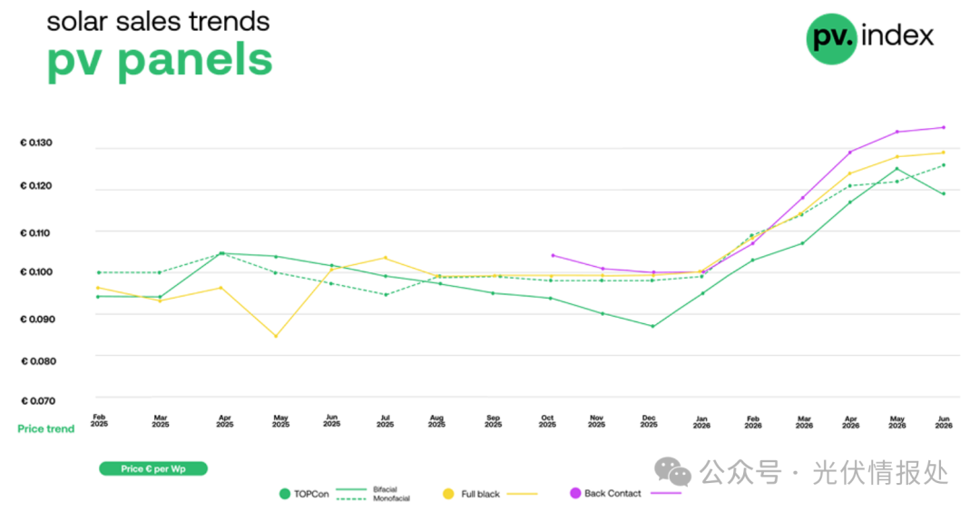Viewport: 980px width, 512px height.
Task: Select the May 2025 Full black lowest point
Action: point(276,336)
